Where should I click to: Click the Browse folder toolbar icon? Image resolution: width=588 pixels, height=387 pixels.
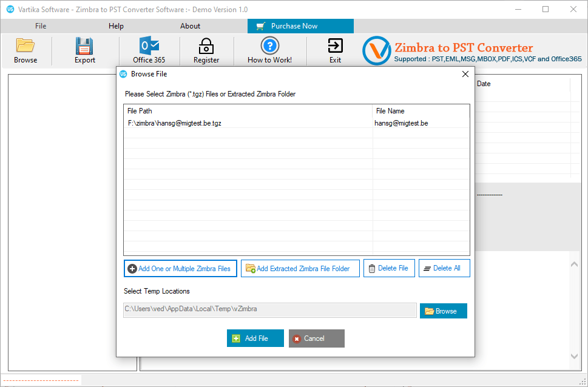click(x=25, y=45)
